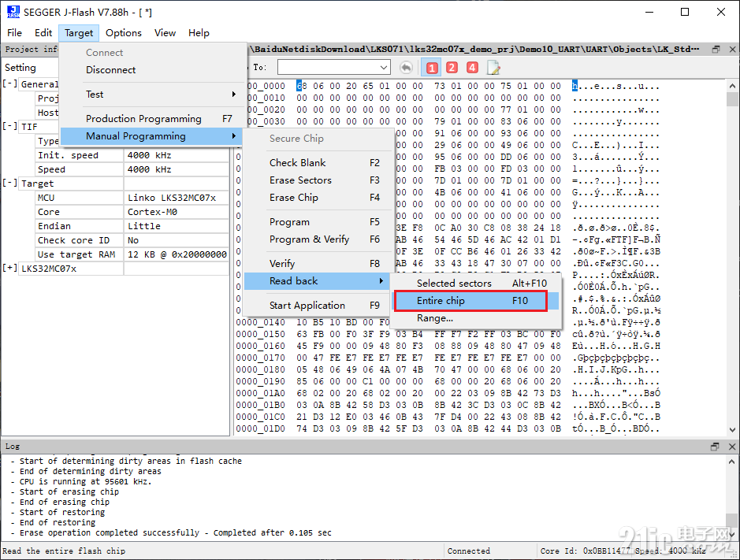
Task: Click hex address row '0000_0150'
Action: (261, 334)
